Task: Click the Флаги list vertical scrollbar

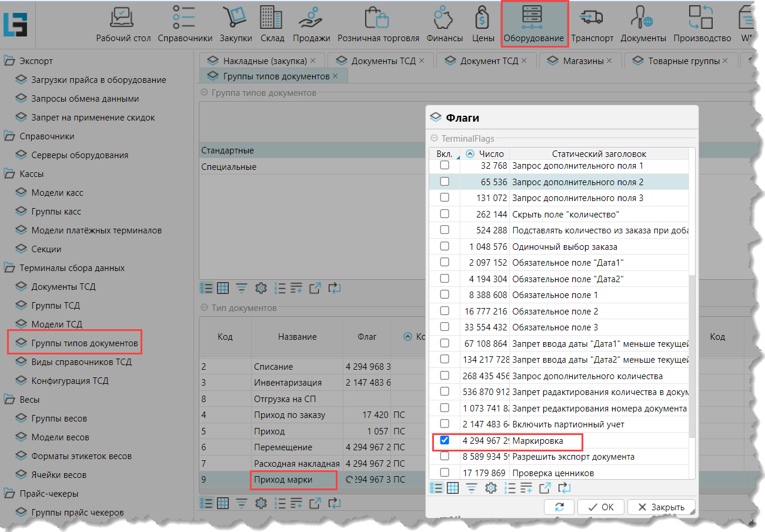Action: click(691, 353)
